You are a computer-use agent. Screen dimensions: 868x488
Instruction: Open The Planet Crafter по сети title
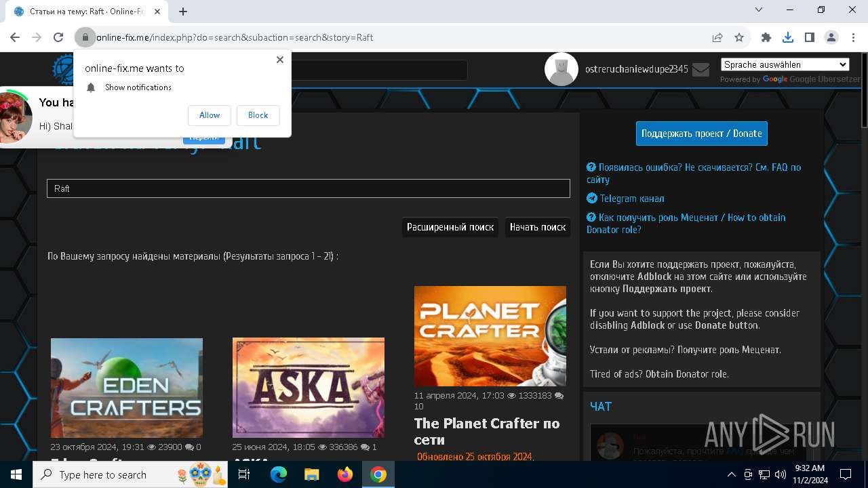(x=487, y=432)
